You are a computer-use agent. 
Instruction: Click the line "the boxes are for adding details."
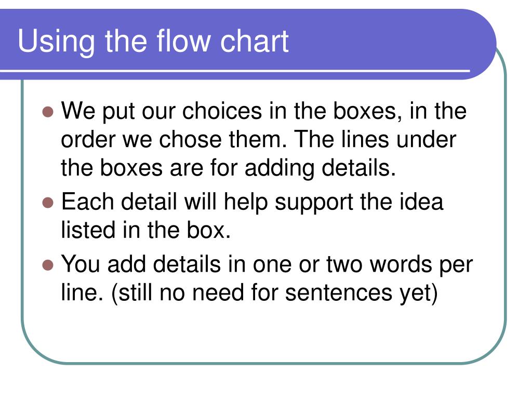229,168
